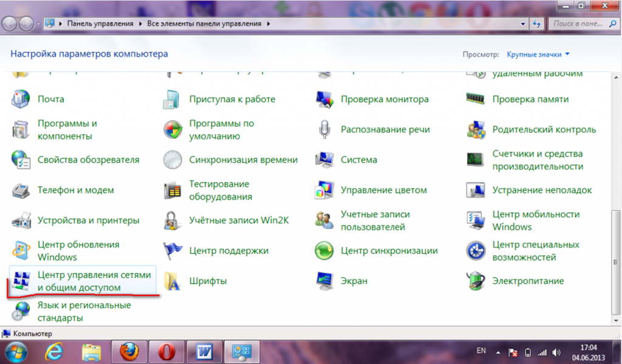The image size is (622, 364).
Task: Expand the address bar history dropdown arrow
Action: [x=524, y=24]
